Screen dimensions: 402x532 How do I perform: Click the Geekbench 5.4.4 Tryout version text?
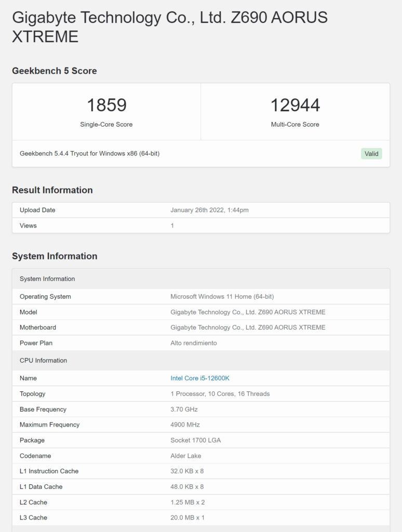[x=89, y=153]
